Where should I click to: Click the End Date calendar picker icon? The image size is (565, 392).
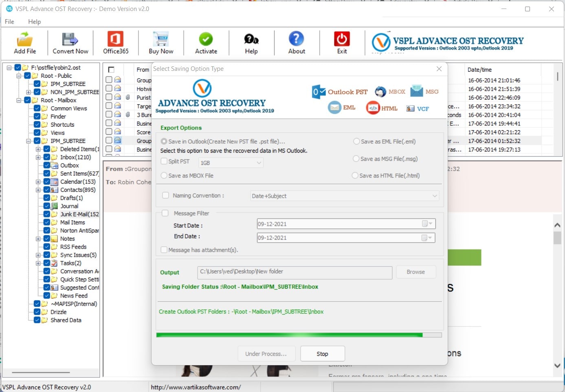tap(426, 238)
